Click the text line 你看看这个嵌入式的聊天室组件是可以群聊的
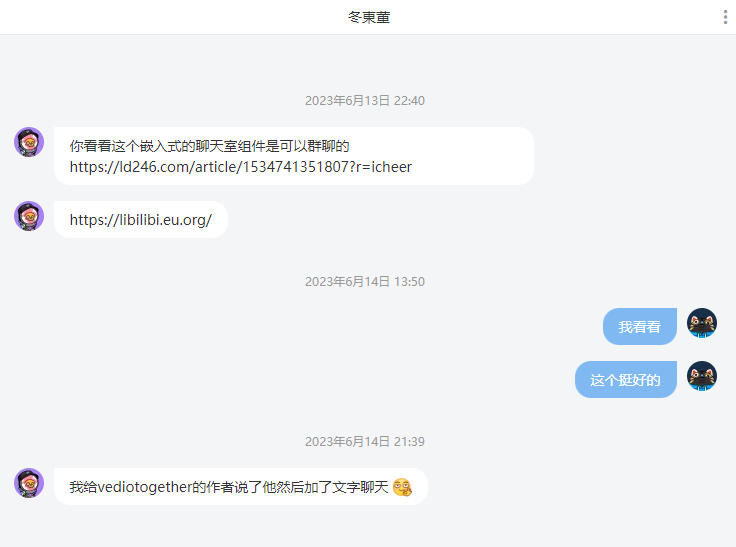The image size is (736, 547). point(209,146)
